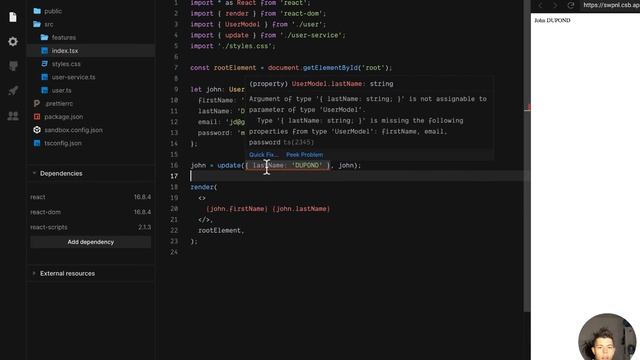Select the src folder icon

pyautogui.click(x=37, y=24)
